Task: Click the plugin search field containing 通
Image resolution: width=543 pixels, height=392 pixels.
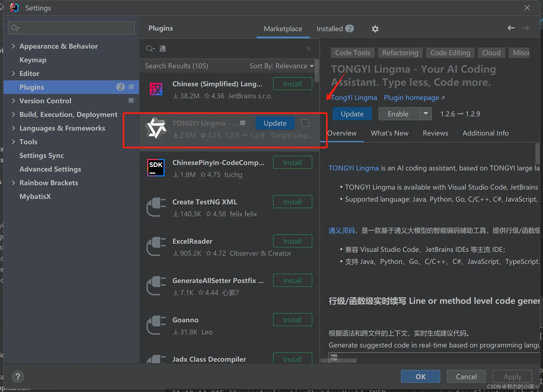Action: click(230, 49)
